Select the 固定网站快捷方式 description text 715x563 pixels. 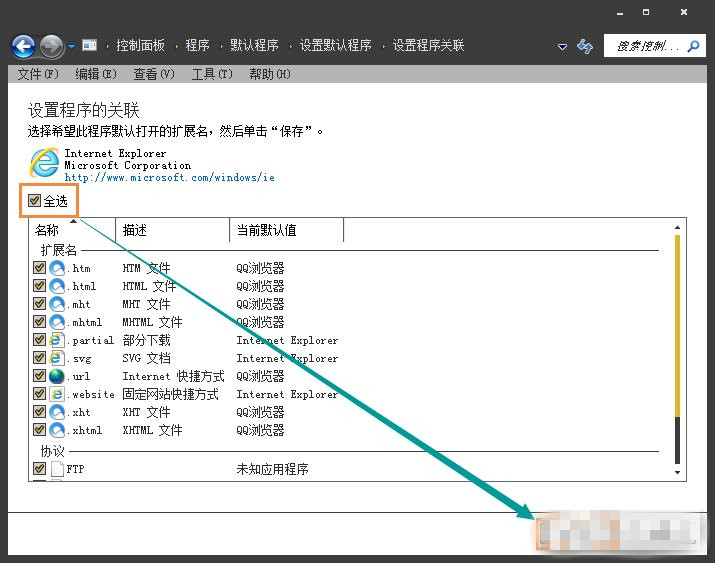coord(171,394)
